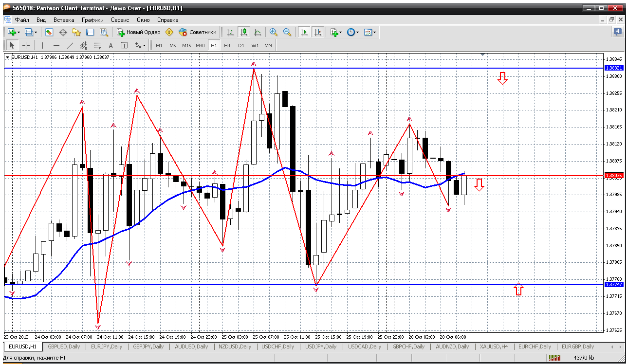This screenshot has height=364, width=627.
Task: Switch to the GBPUSD,Daily chart tab
Action: tap(63, 346)
